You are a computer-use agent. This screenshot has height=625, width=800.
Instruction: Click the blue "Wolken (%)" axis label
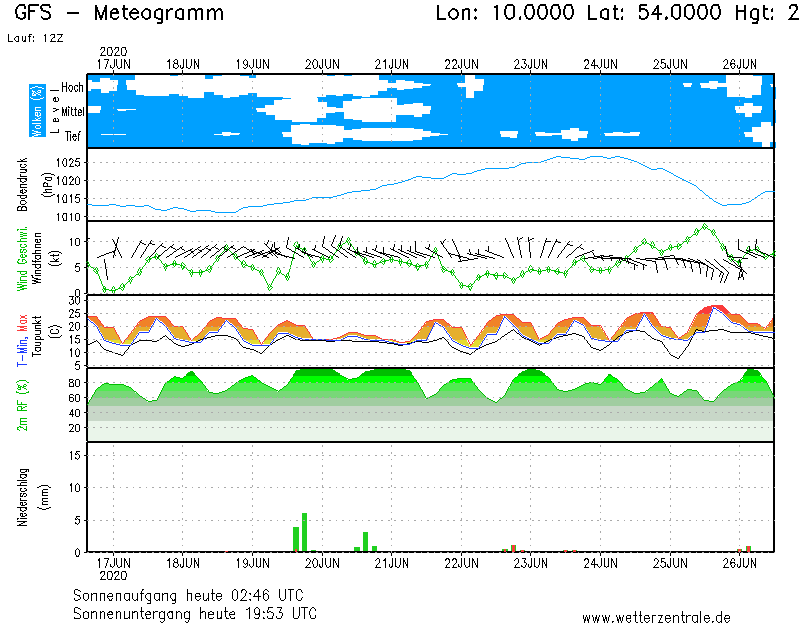pos(37,111)
